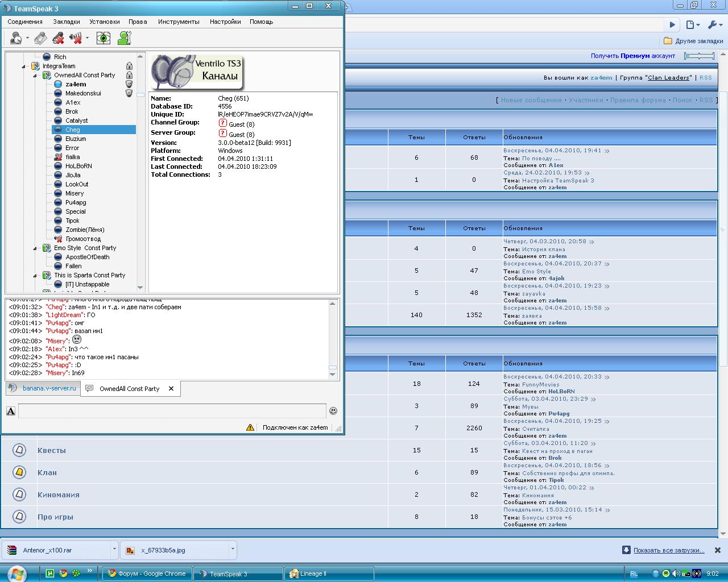Click the green eye subscribe toolbar icon
The image size is (728, 582).
(x=104, y=38)
